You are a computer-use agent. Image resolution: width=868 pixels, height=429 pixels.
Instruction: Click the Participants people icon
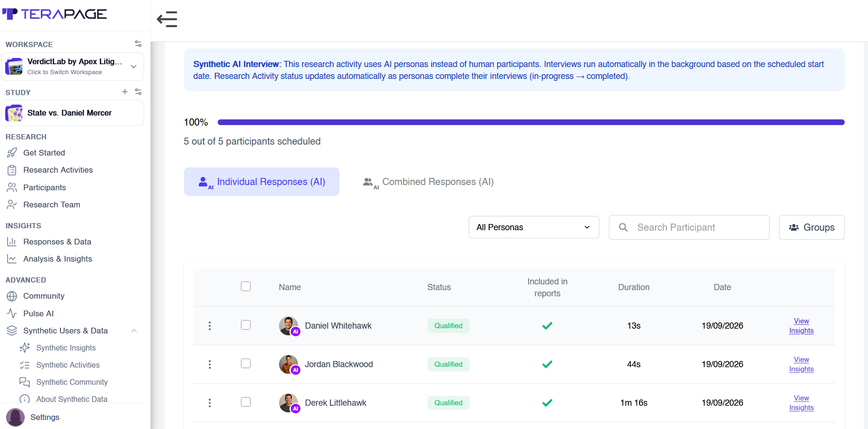click(12, 187)
